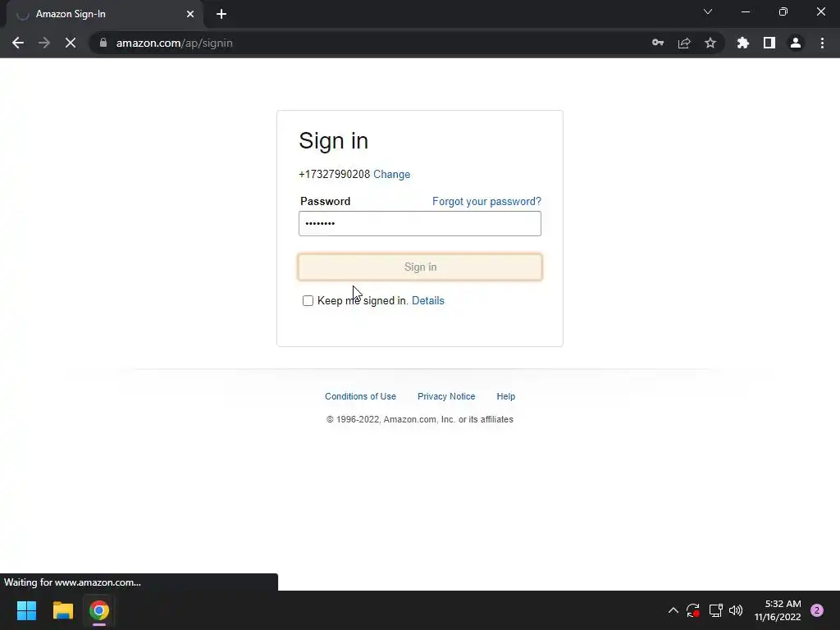This screenshot has width=840, height=630.
Task: Click the lock icon in address bar
Action: tap(103, 43)
